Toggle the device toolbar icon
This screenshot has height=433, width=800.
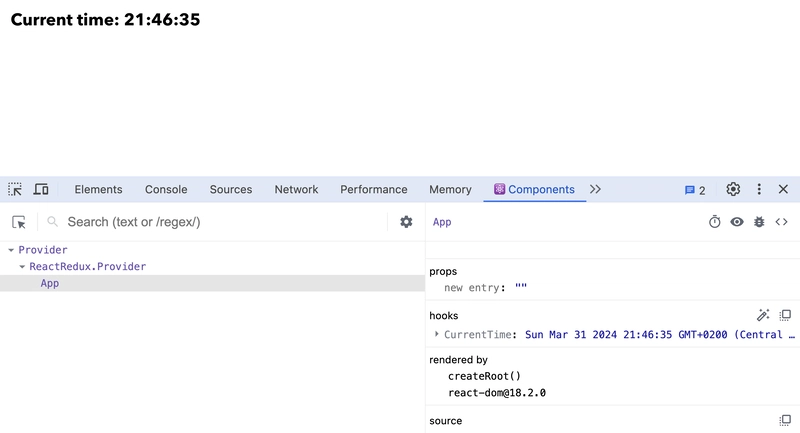click(41, 189)
